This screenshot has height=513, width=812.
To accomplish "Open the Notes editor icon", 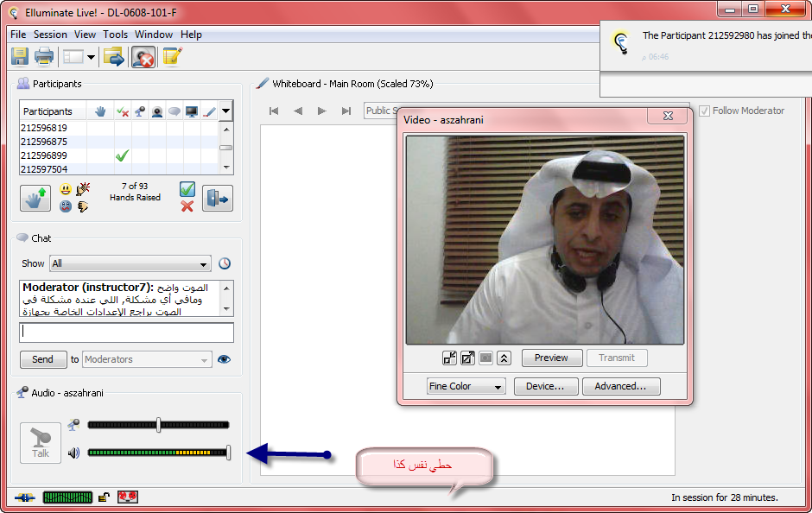I will (172, 56).
